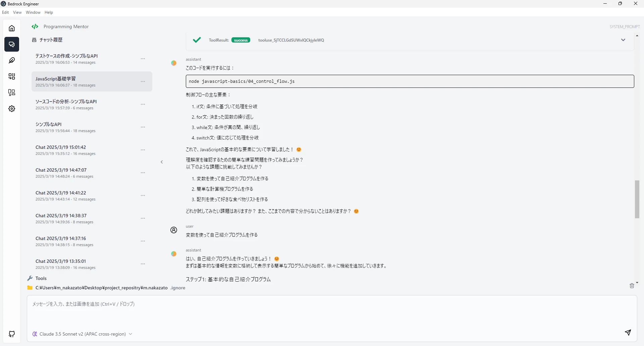
Task: Click the Programming Mentor agent name
Action: click(66, 26)
